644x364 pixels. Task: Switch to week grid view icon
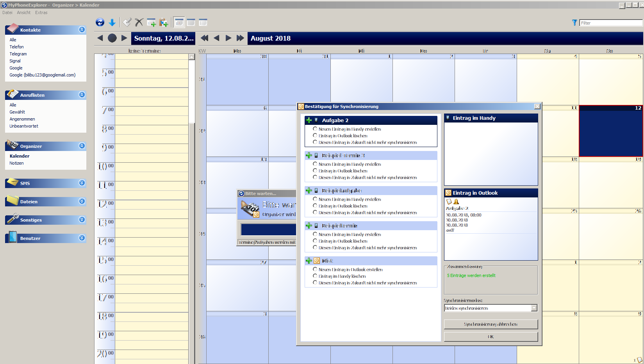click(191, 22)
